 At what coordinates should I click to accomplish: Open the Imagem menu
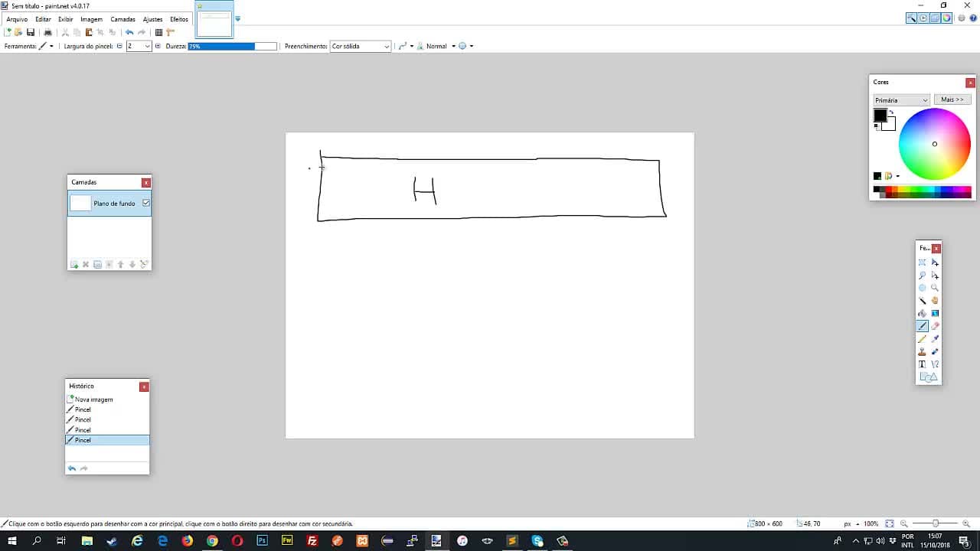pyautogui.click(x=91, y=19)
